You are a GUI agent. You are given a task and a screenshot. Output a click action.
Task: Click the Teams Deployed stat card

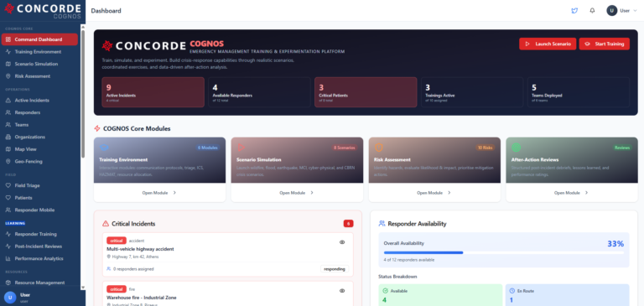(x=579, y=92)
